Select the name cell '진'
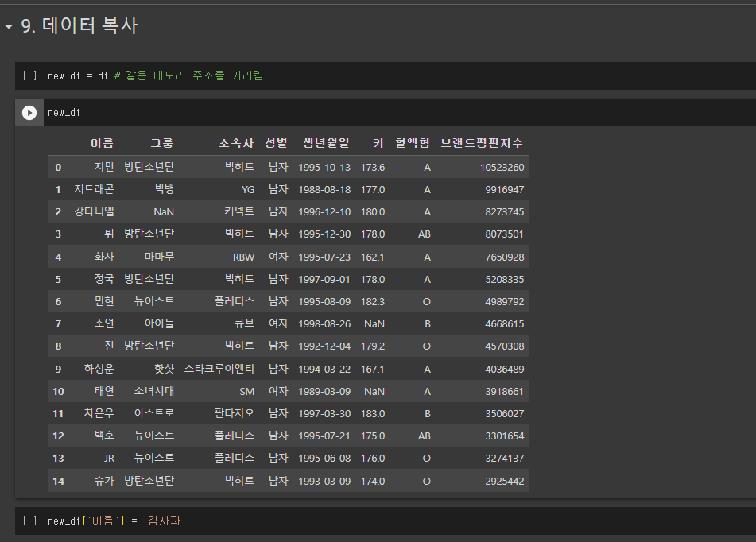 [x=110, y=346]
